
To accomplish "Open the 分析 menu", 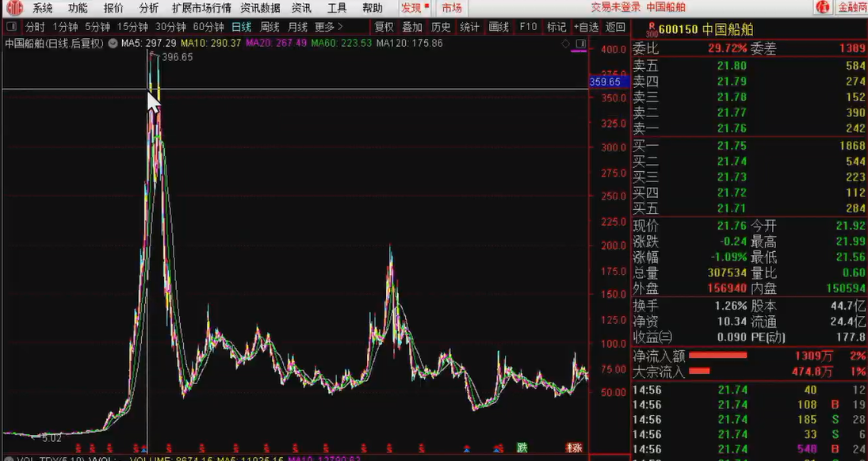I will (x=148, y=8).
